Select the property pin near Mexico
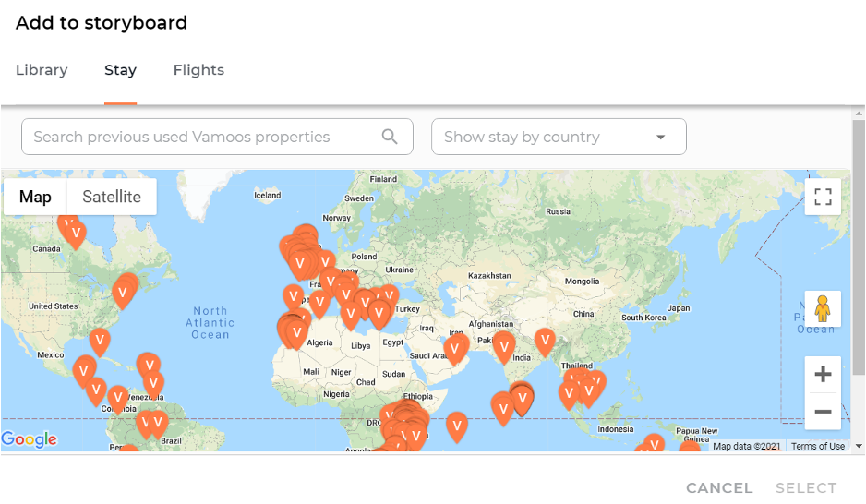866x504 pixels. click(x=84, y=371)
